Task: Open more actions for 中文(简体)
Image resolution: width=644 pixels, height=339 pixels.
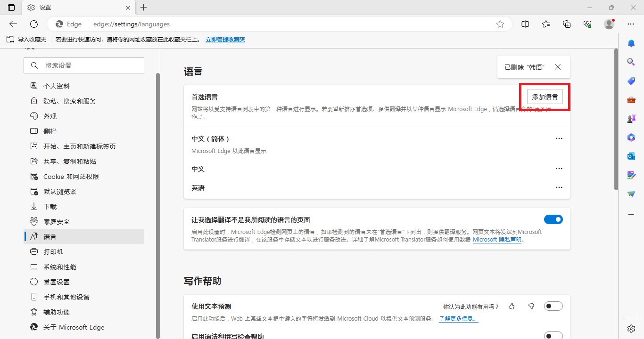Action: tap(559, 138)
